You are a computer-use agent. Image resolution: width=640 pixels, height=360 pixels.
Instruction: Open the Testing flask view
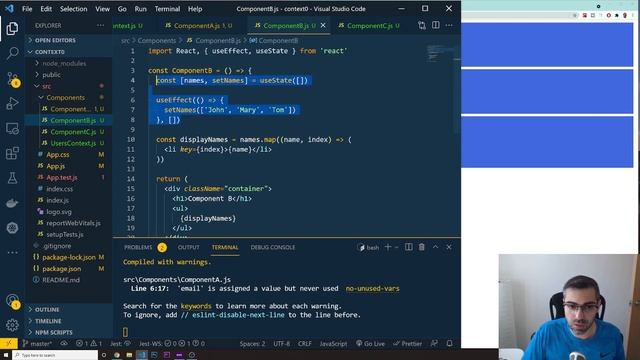(x=12, y=178)
